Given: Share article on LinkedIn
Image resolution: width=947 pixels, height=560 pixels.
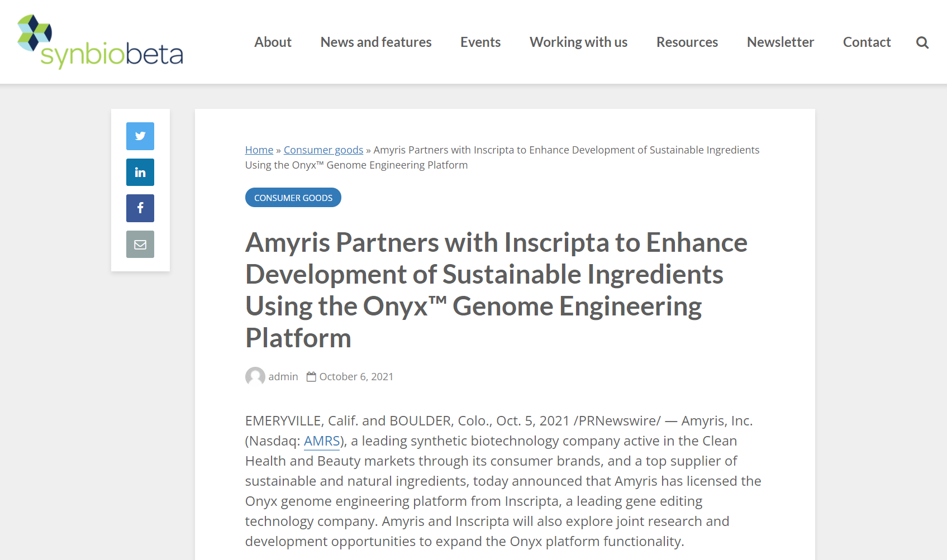Looking at the screenshot, I should click(x=140, y=173).
